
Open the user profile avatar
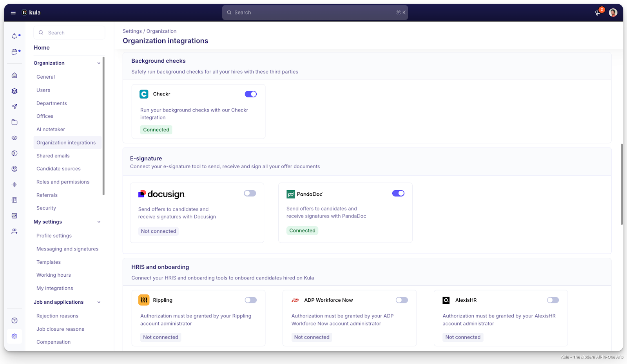point(613,13)
